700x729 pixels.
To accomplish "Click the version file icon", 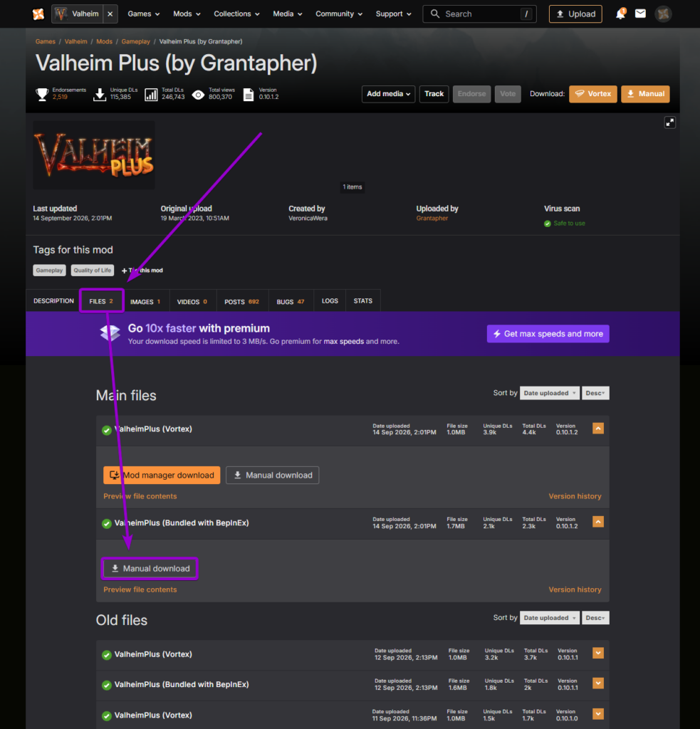I will [x=249, y=95].
